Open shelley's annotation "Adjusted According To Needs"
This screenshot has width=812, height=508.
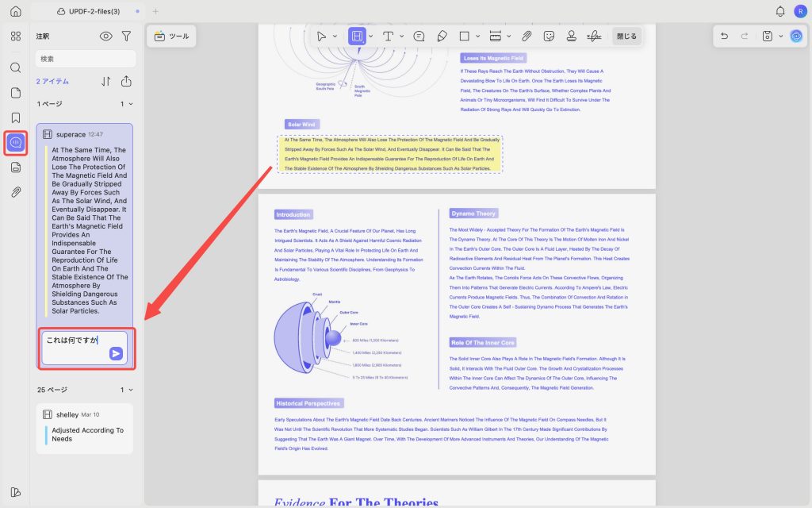click(85, 428)
